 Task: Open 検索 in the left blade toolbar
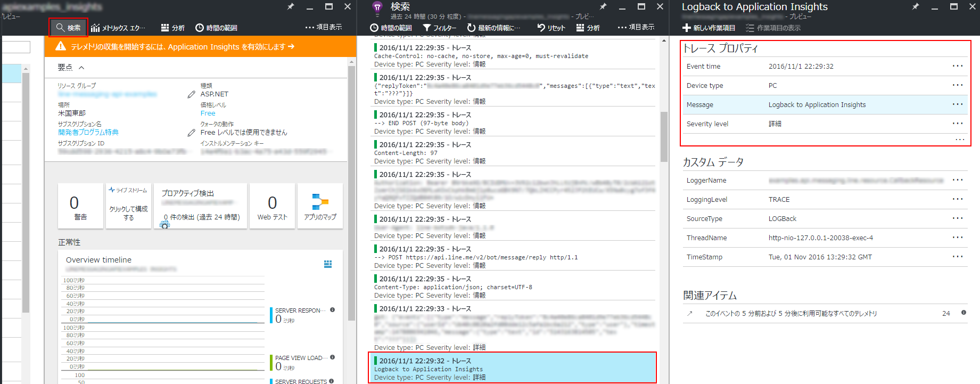pos(68,28)
